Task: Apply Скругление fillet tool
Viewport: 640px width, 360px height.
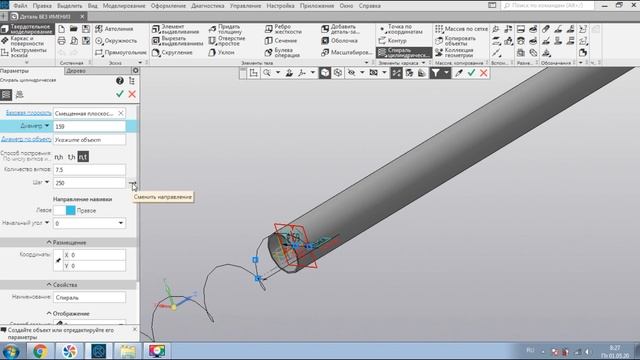Action: point(172,53)
